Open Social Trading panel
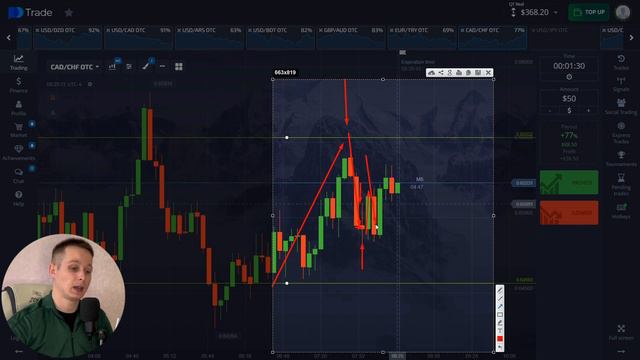 click(x=621, y=107)
